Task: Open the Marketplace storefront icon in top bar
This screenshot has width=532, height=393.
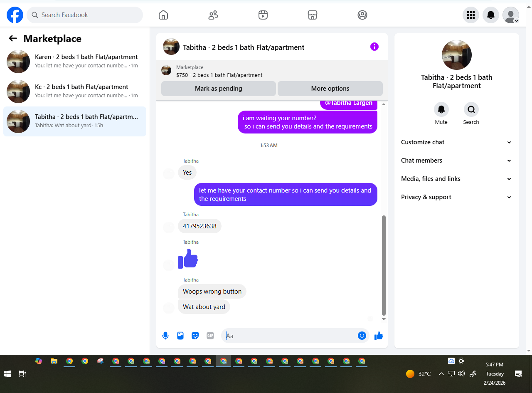Action: tap(313, 15)
